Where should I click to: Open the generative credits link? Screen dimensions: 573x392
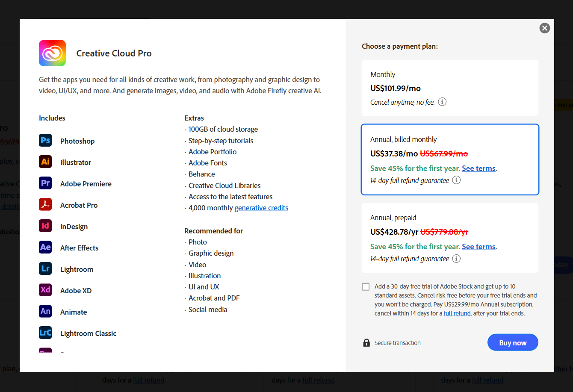click(x=261, y=208)
